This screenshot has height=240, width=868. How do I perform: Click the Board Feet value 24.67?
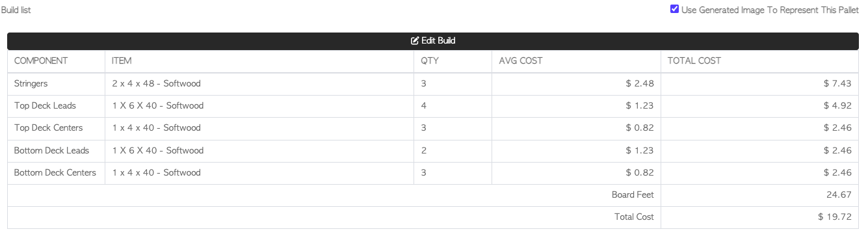click(x=839, y=195)
